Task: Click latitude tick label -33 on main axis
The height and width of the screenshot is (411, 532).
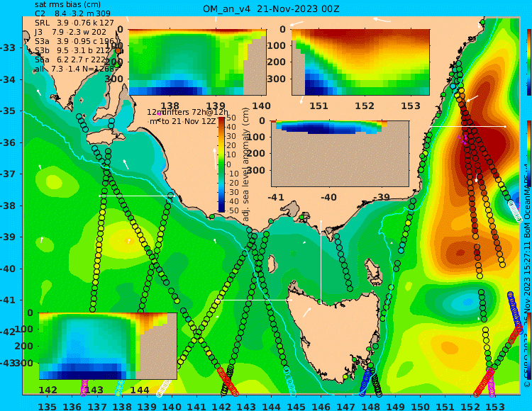Action: pyautogui.click(x=8, y=47)
